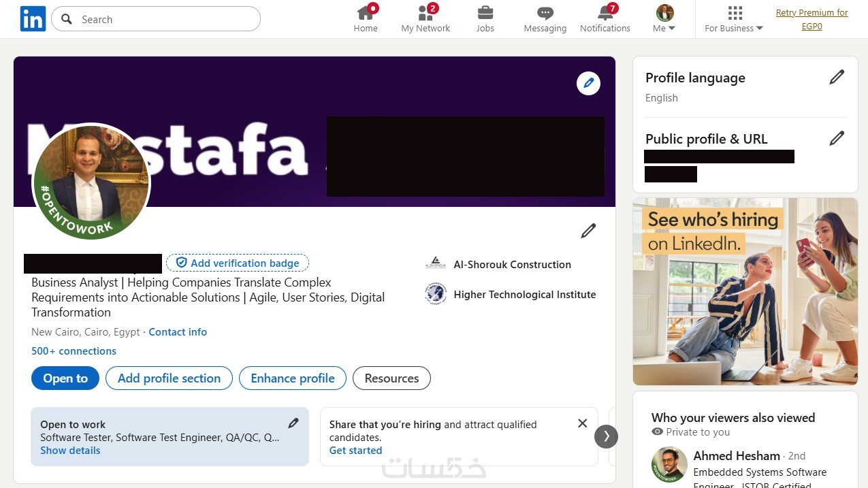This screenshot has width=868, height=488.
Task: Edit Open to work preferences pencil
Action: 293,423
